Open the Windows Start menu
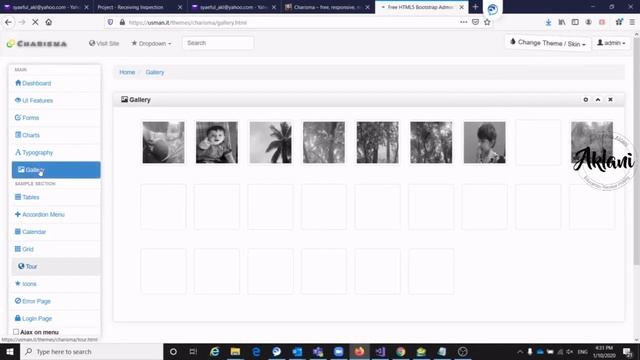 pos(10,351)
